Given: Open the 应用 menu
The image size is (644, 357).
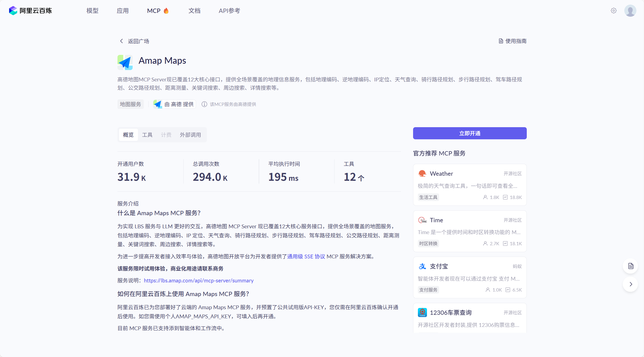Looking at the screenshot, I should [x=123, y=11].
